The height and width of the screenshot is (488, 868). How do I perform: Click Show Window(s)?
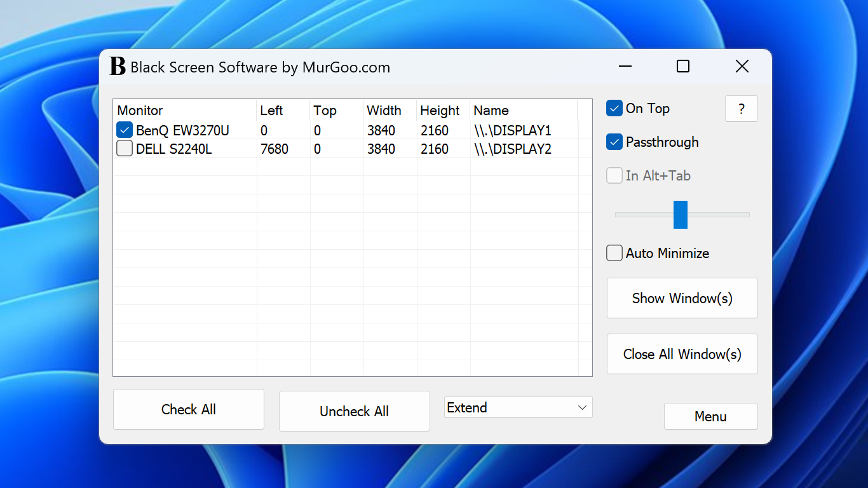682,298
